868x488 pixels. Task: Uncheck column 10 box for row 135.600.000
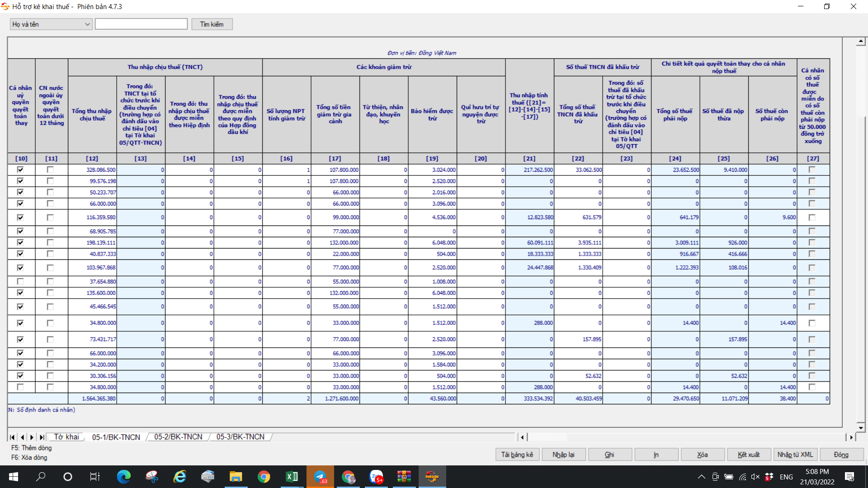[20, 292]
